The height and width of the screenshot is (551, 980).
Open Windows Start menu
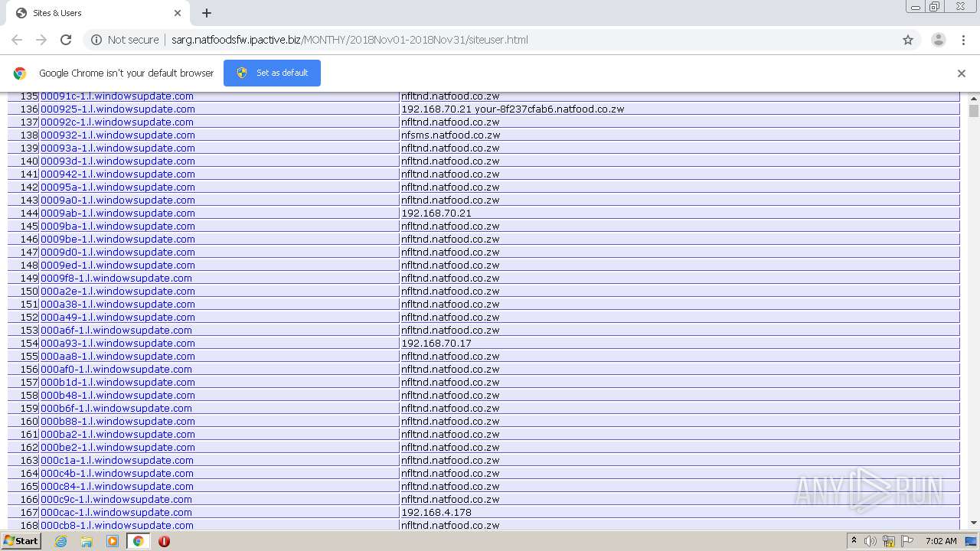pyautogui.click(x=21, y=541)
